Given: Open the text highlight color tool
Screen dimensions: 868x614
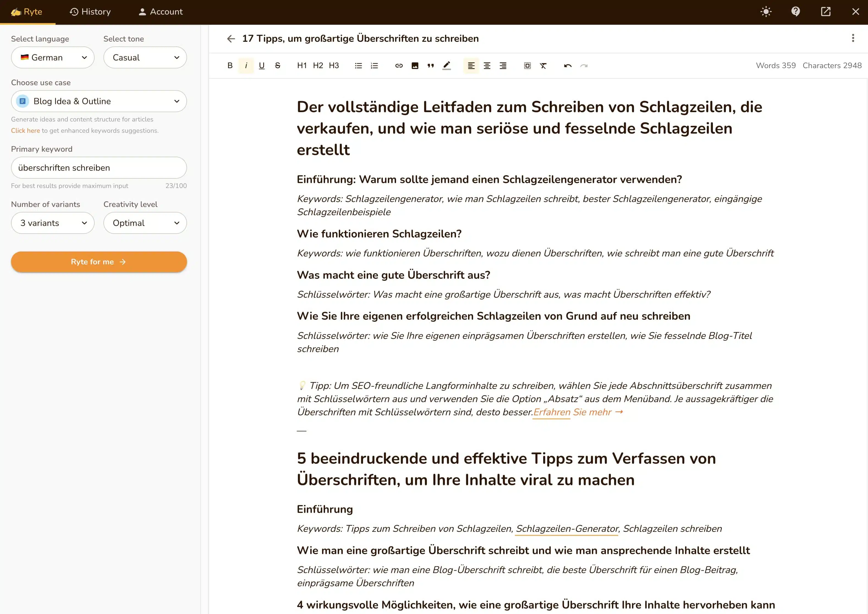Looking at the screenshot, I should click(x=446, y=65).
